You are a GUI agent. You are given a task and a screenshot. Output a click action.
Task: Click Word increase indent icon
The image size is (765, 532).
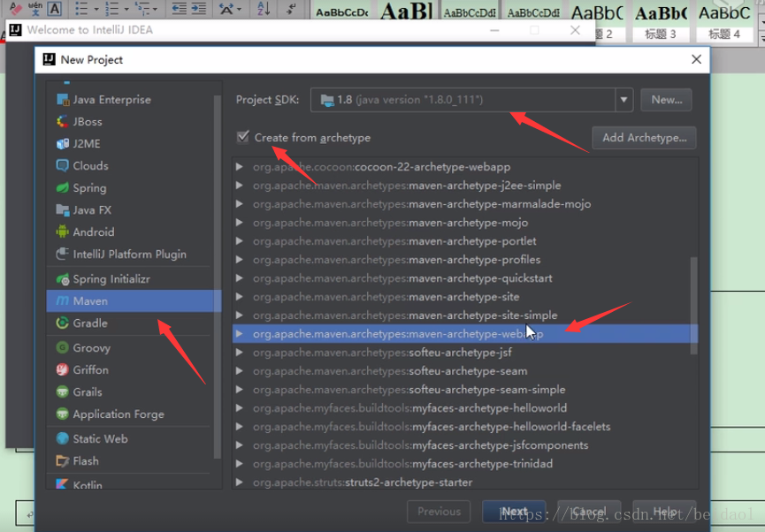[199, 8]
